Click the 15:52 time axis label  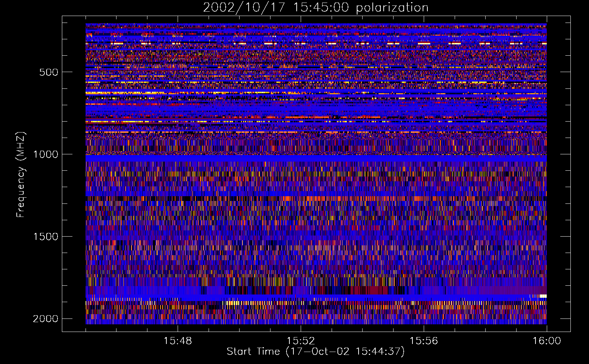301,341
